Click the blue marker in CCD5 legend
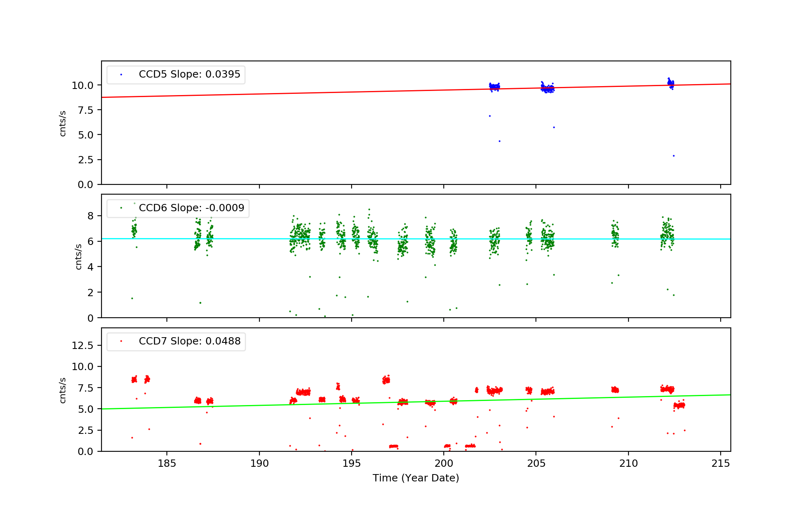This screenshot has width=812, height=507. pyautogui.click(x=121, y=75)
